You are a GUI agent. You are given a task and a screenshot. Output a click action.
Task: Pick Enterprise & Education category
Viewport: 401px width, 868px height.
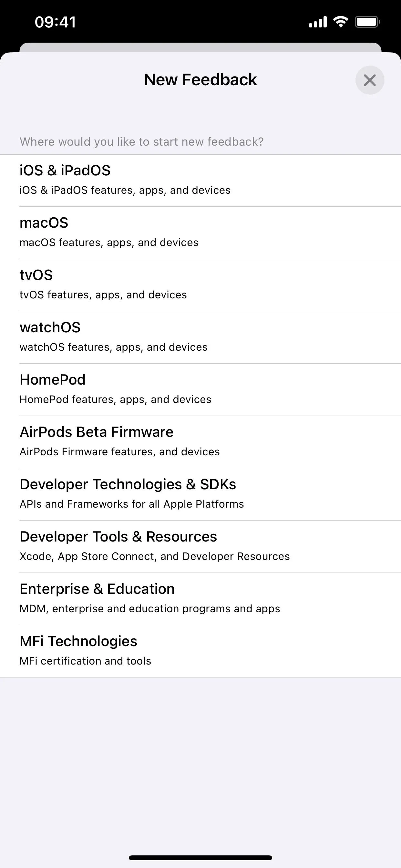coord(200,599)
